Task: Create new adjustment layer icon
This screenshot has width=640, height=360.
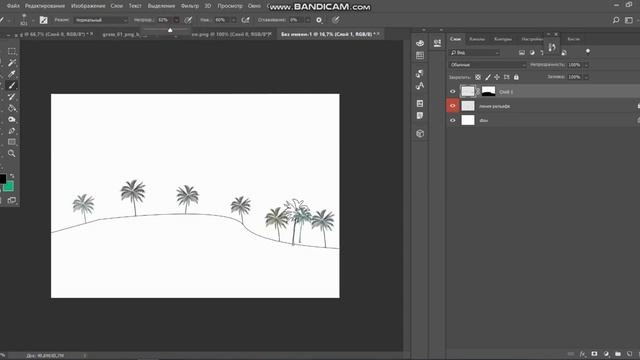Action: [x=606, y=354]
